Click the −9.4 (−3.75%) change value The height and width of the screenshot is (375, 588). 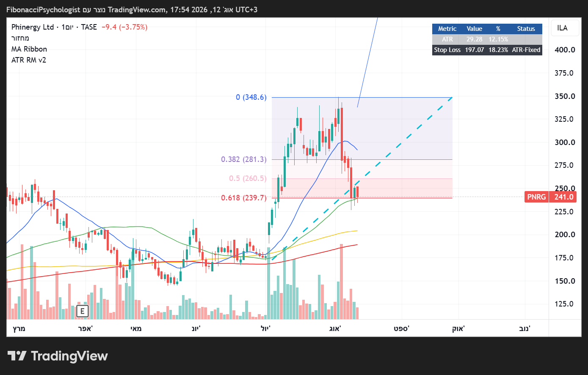124,27
